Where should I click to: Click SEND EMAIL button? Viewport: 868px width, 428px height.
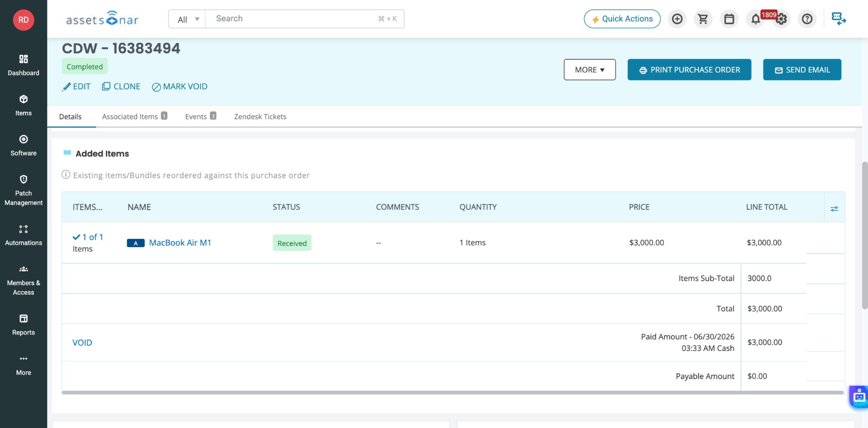point(802,69)
